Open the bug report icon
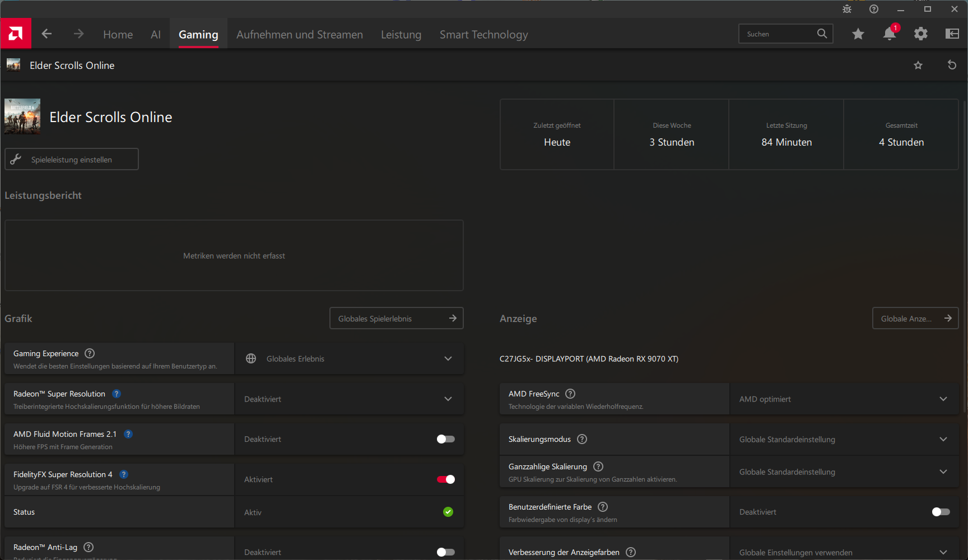The width and height of the screenshot is (968, 560). pos(847,9)
